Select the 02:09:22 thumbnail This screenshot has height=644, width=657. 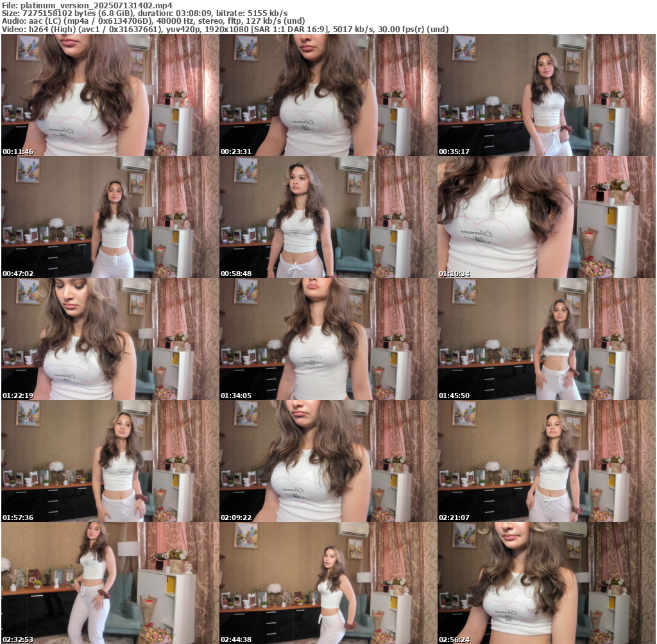[x=328, y=462]
